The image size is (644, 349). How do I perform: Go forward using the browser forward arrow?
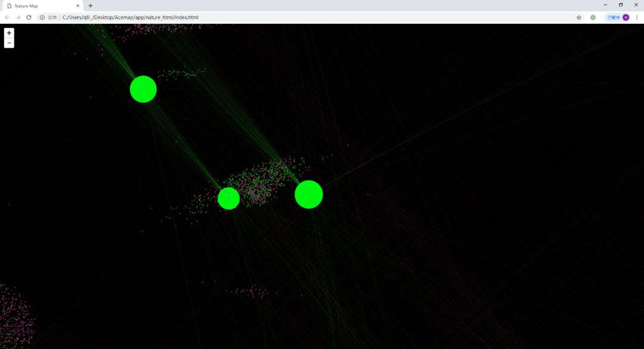[x=18, y=17]
